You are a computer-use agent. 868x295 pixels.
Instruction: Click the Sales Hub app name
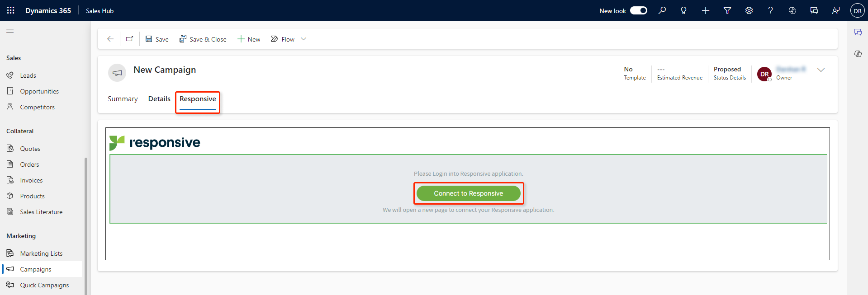click(x=100, y=11)
